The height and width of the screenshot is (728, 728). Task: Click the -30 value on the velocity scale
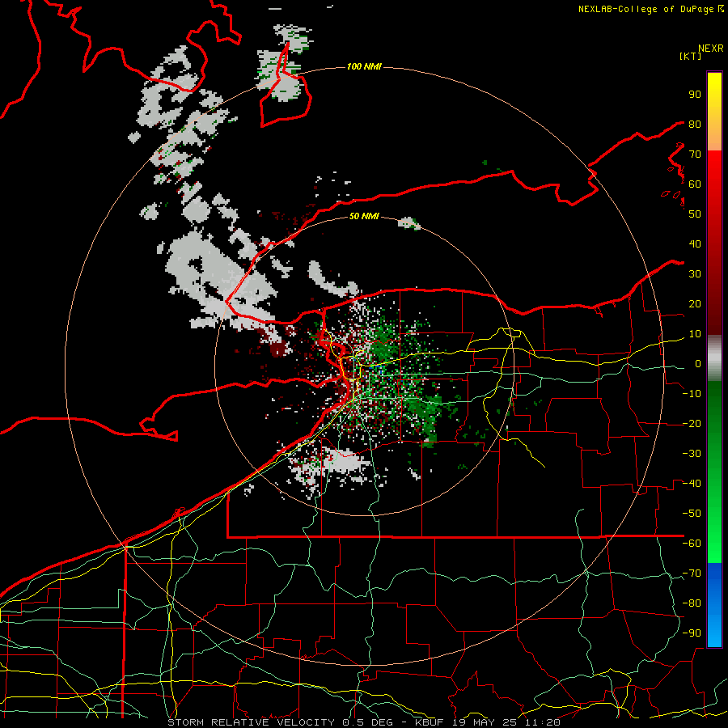click(692, 454)
